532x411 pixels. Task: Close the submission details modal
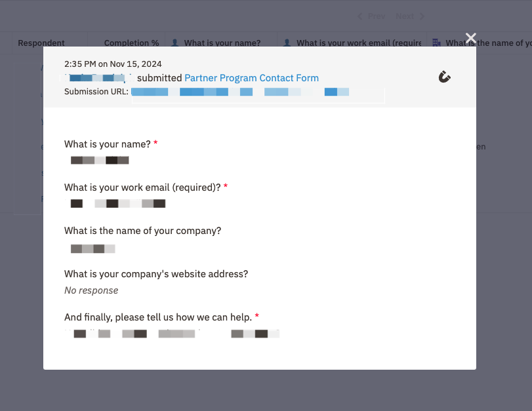pyautogui.click(x=470, y=38)
